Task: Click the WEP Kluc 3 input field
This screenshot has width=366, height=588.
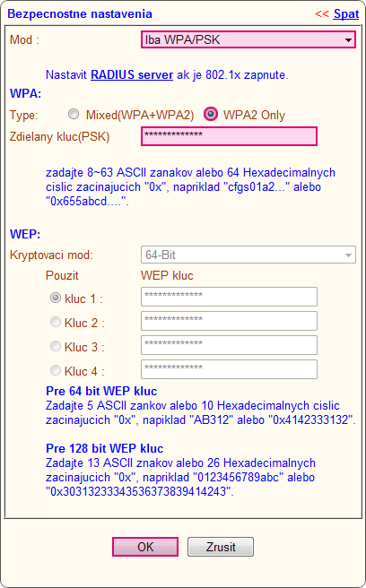Action: tap(229, 345)
